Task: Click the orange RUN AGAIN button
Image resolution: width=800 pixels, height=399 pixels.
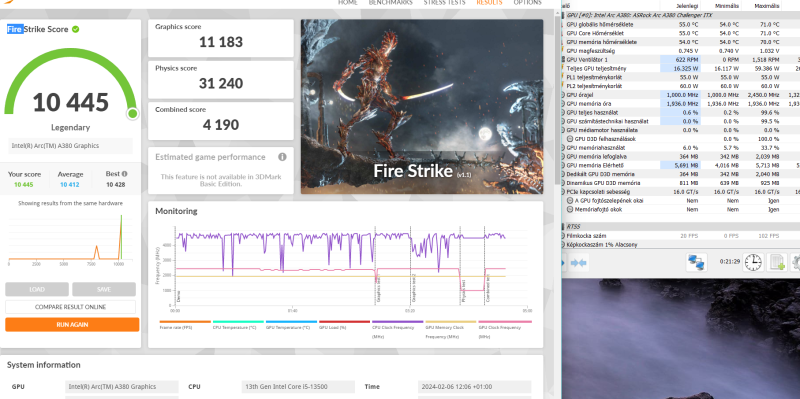Action: 72,325
